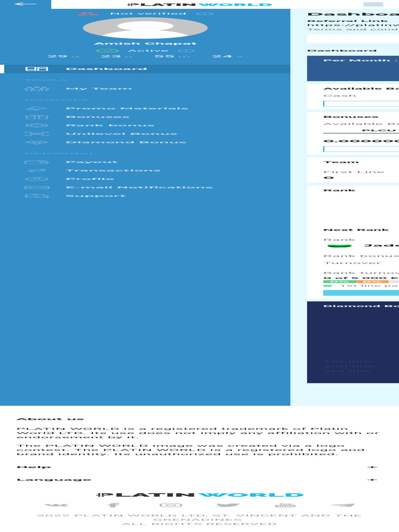Image resolution: width=399 pixels, height=532 pixels.
Task: Click the Promo Materials megaphone icon
Action: 37,109
